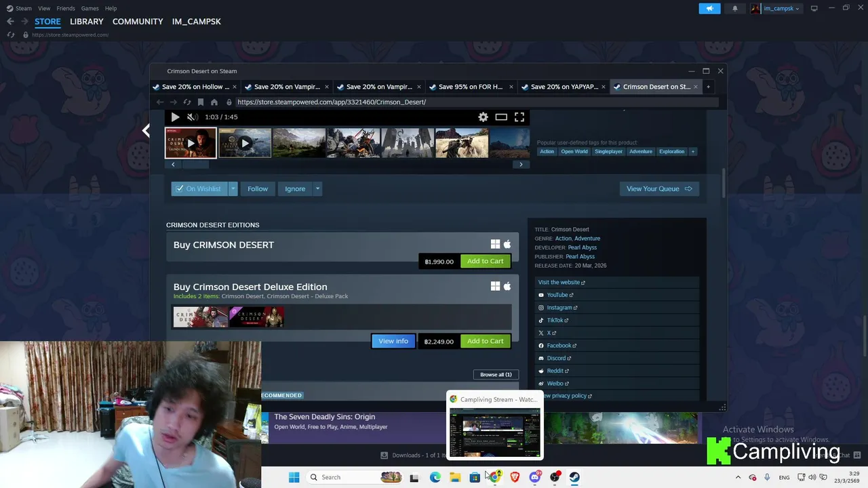Make the trailer fullscreen
The image size is (868, 488).
pos(519,117)
